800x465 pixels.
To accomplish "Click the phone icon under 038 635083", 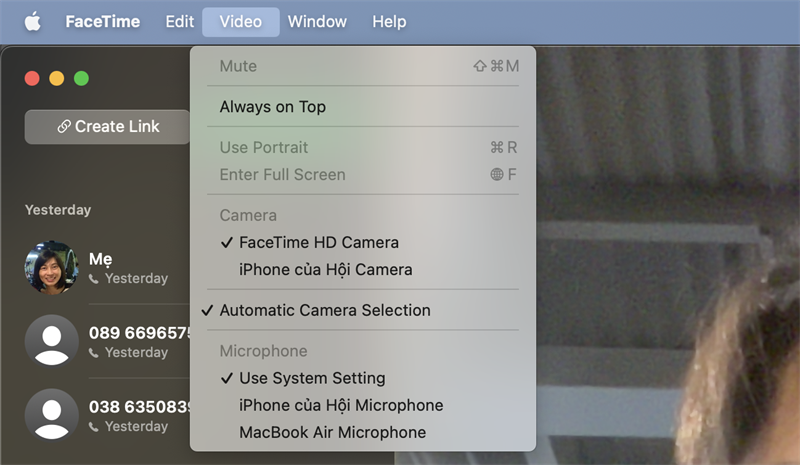I will (x=93, y=427).
